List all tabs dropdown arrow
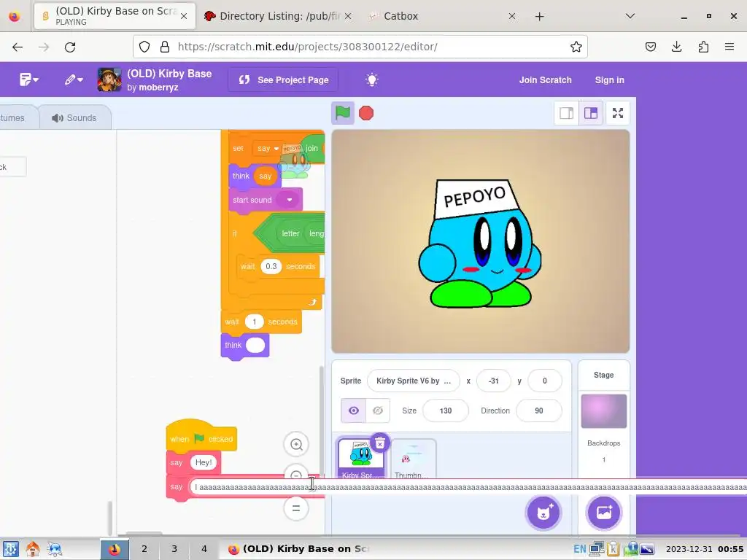Viewport: 747px width, 560px height. 630,16
